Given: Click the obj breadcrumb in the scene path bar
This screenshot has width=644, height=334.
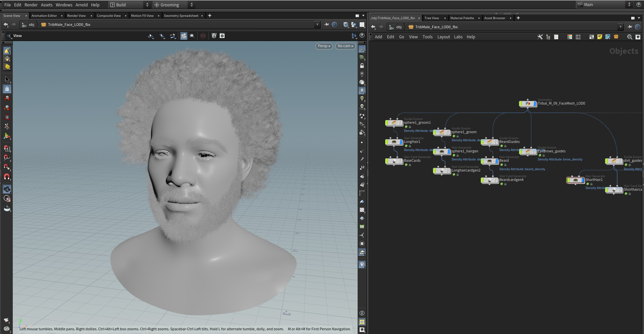Looking at the screenshot, I should point(31,24).
